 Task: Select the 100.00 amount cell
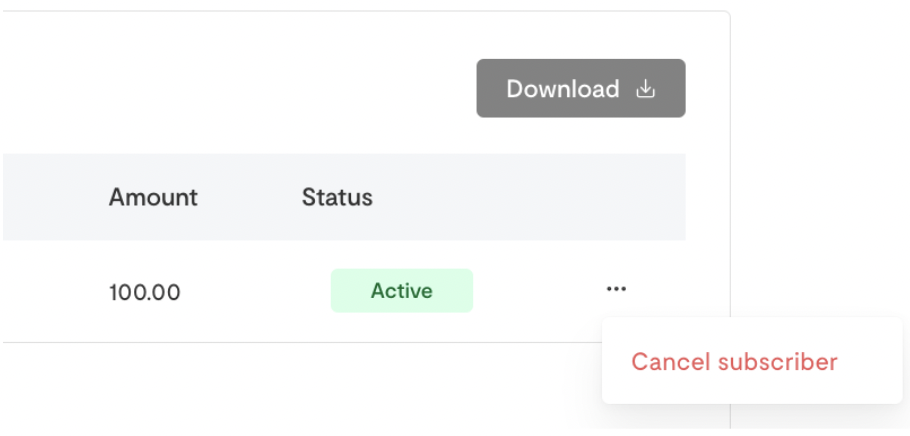tap(145, 292)
